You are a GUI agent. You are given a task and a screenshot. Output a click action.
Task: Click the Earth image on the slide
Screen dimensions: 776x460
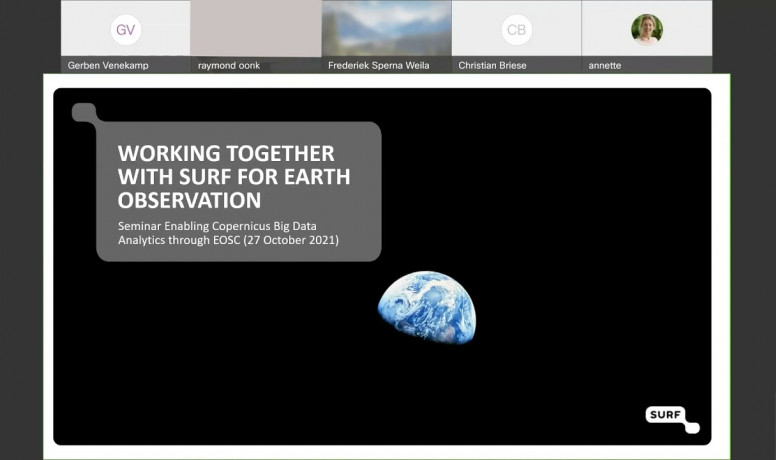click(427, 307)
